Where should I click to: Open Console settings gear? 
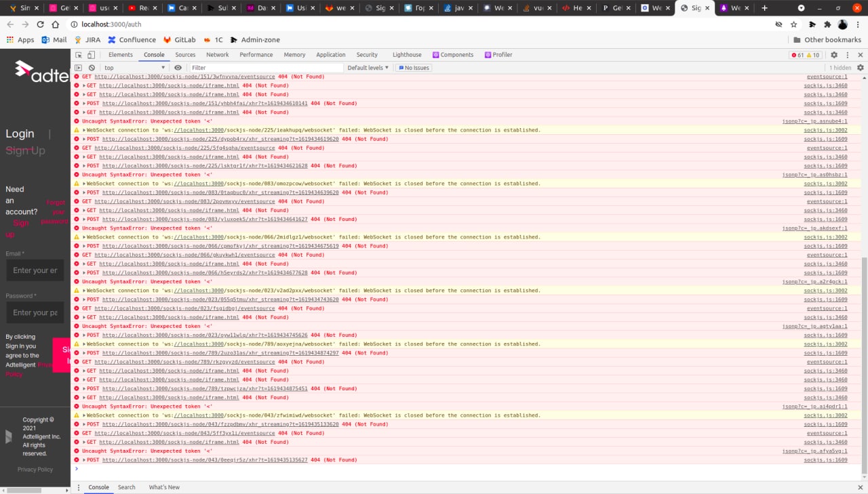(x=861, y=68)
